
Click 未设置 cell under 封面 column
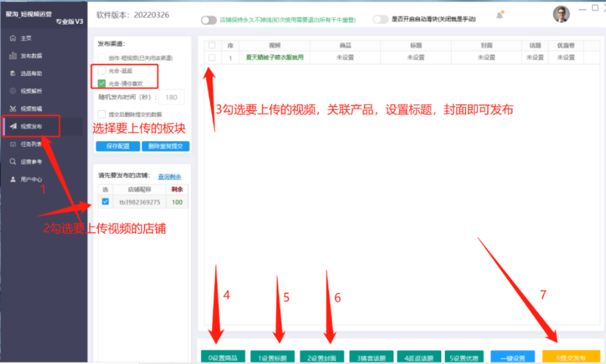click(487, 57)
